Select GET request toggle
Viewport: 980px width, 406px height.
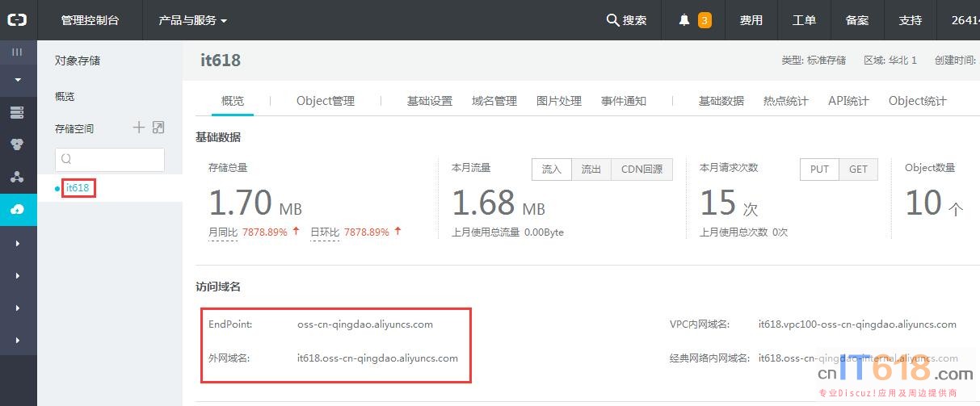click(x=859, y=169)
